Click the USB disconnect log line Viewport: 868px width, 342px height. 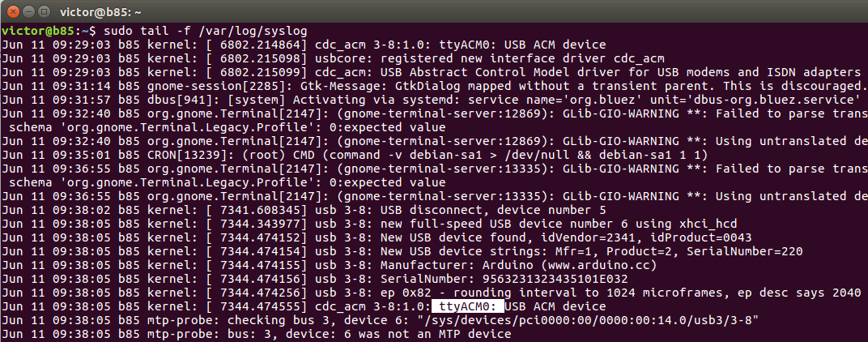[x=304, y=210]
